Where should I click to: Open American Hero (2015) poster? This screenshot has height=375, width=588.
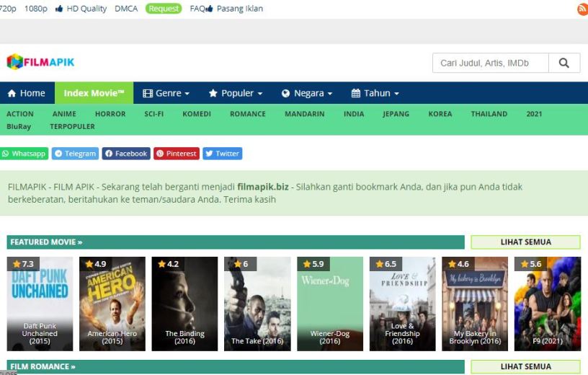[112, 304]
